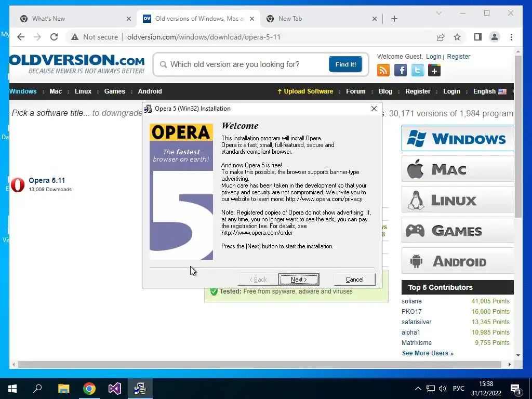This screenshot has width=532, height=399.
Task: Close the Old versions of Windows tab
Action: pos(252,19)
